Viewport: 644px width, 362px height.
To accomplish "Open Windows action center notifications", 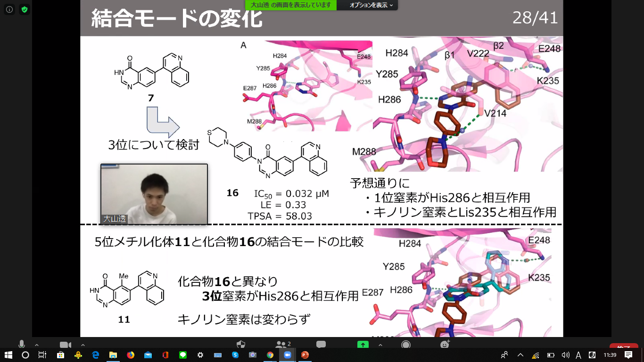I will tap(628, 355).
